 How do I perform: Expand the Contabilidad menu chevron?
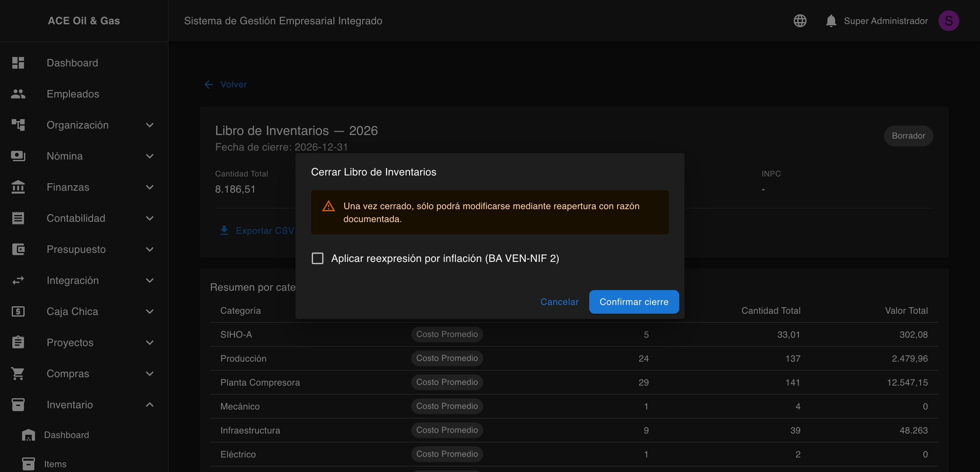149,219
